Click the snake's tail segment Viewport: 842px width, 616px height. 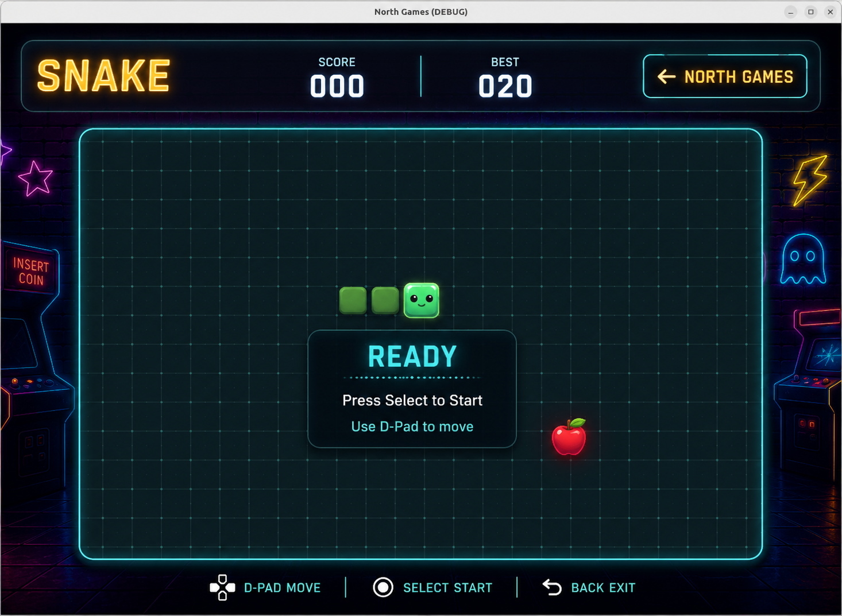(353, 300)
